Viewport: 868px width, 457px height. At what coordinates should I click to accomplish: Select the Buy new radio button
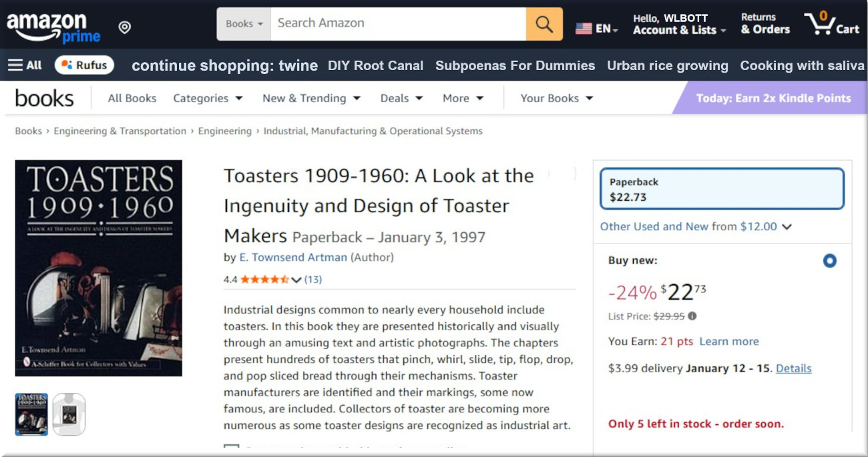[x=829, y=261]
